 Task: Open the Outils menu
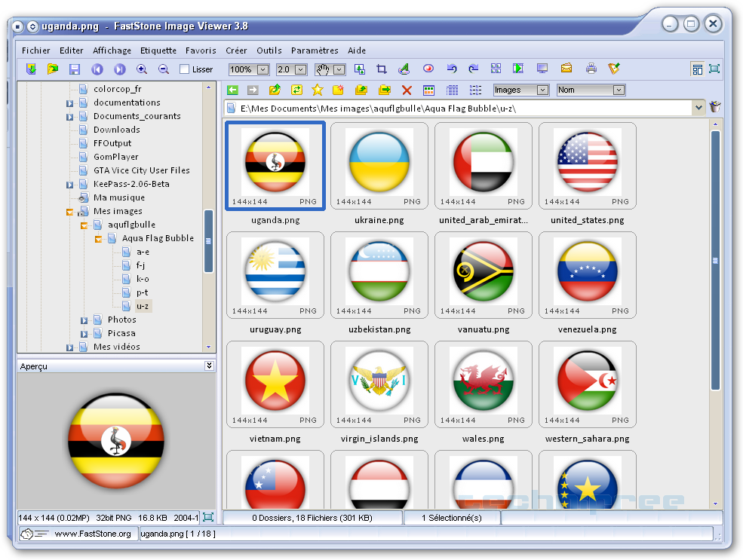pos(269,50)
